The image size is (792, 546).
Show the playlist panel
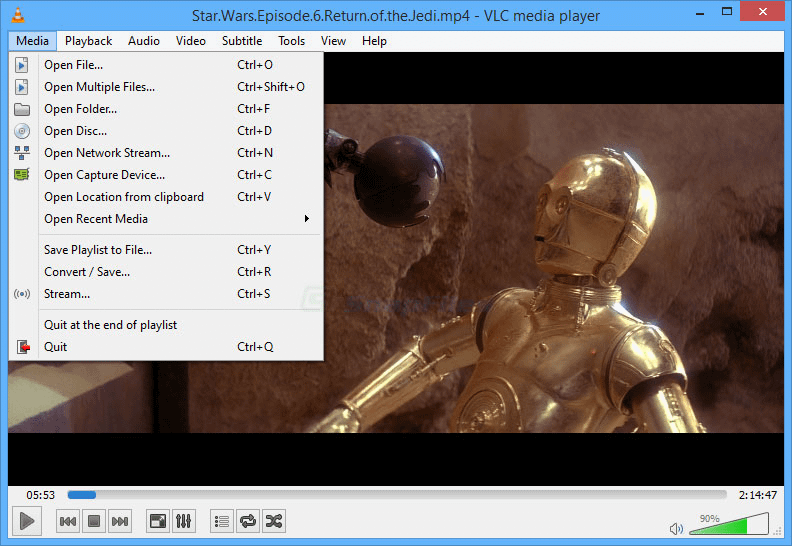click(x=222, y=521)
